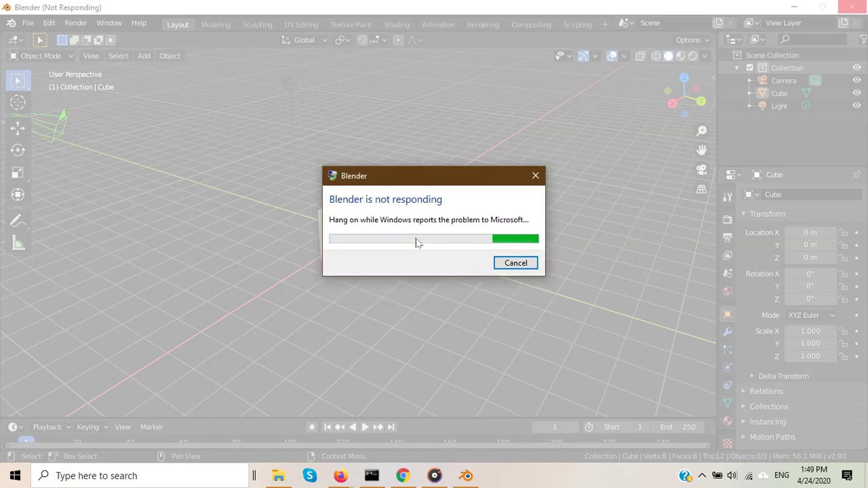868x488 pixels.
Task: Hide the Collection in the outliner
Action: coord(856,68)
